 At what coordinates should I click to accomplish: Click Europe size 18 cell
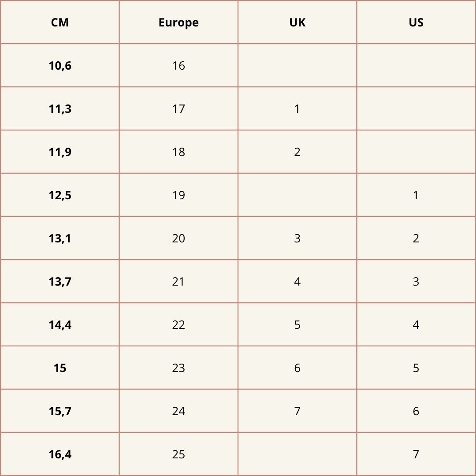tap(178, 152)
